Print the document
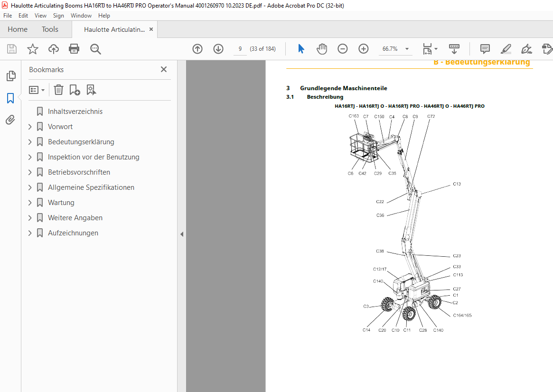 pyautogui.click(x=74, y=49)
